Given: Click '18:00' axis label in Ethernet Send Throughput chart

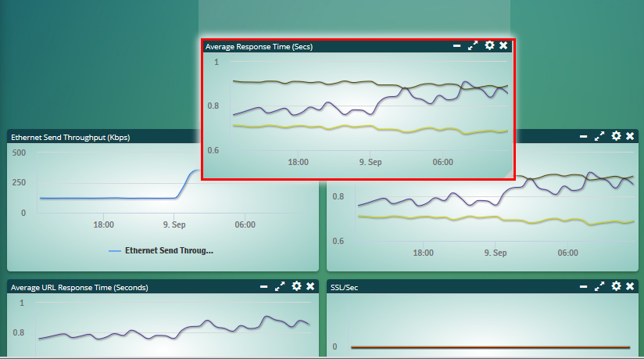Looking at the screenshot, I should (x=103, y=224).
